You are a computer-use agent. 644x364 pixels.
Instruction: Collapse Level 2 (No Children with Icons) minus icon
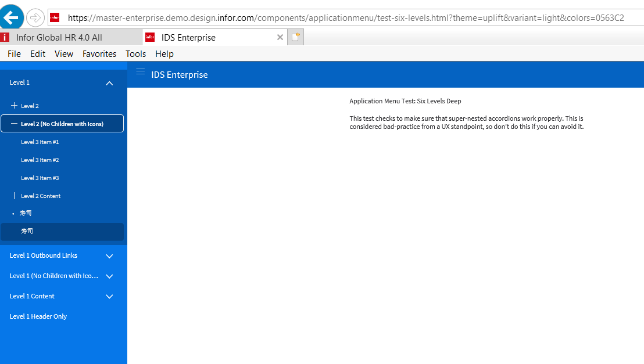tap(14, 124)
